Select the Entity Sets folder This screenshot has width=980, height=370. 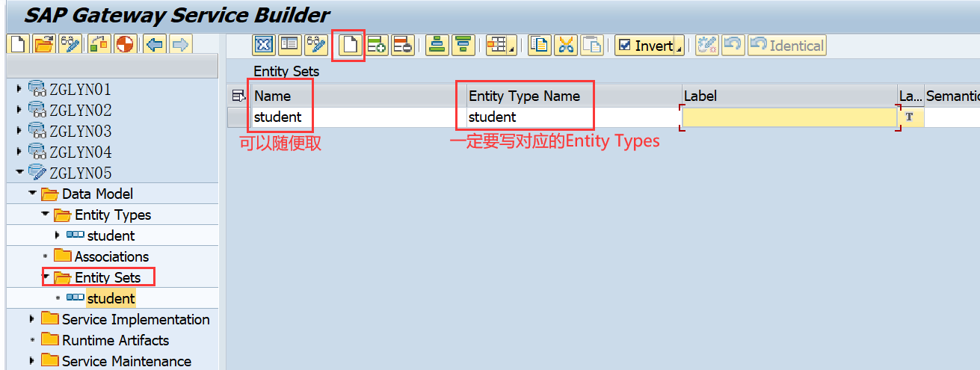point(108,277)
